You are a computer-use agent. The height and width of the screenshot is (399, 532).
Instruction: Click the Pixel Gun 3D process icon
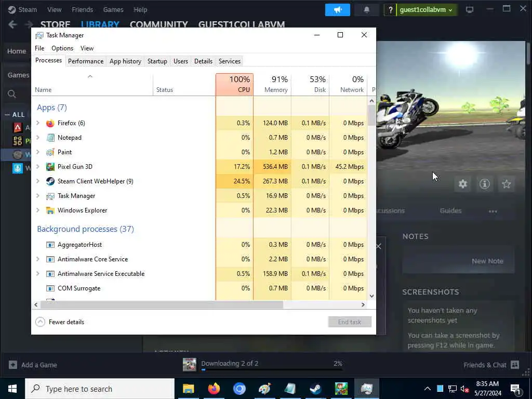click(50, 167)
